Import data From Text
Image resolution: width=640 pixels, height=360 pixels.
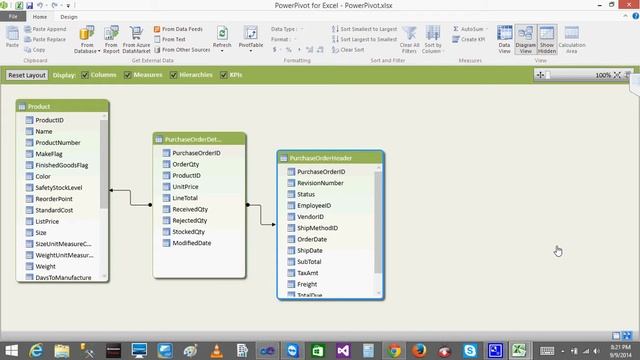(x=170, y=39)
